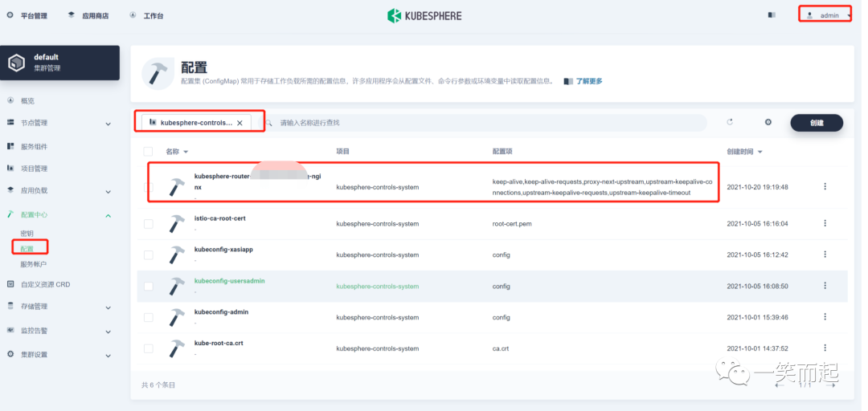Click the 共 6 个条目 count text
The image size is (868, 411).
[158, 385]
